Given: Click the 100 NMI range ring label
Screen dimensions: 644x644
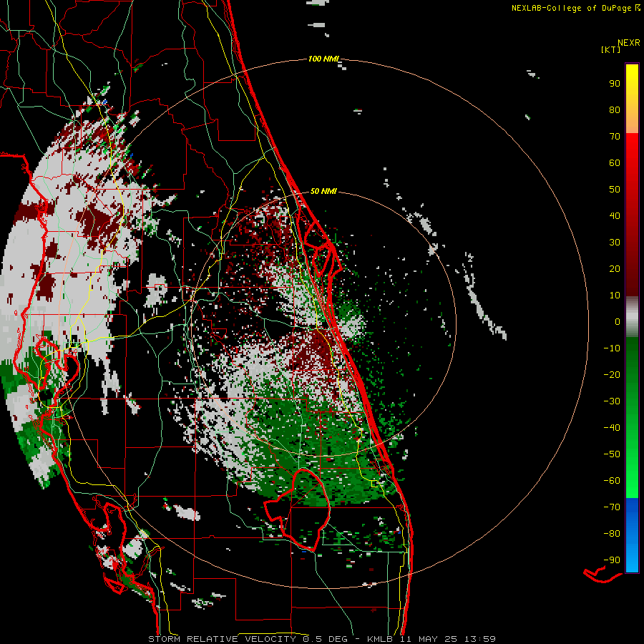Looking at the screenshot, I should [x=323, y=59].
